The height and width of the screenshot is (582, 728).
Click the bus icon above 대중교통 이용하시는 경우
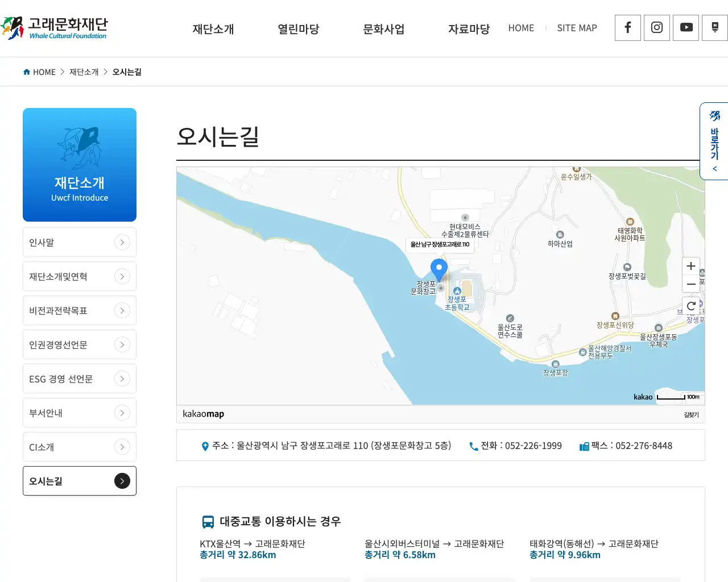208,521
